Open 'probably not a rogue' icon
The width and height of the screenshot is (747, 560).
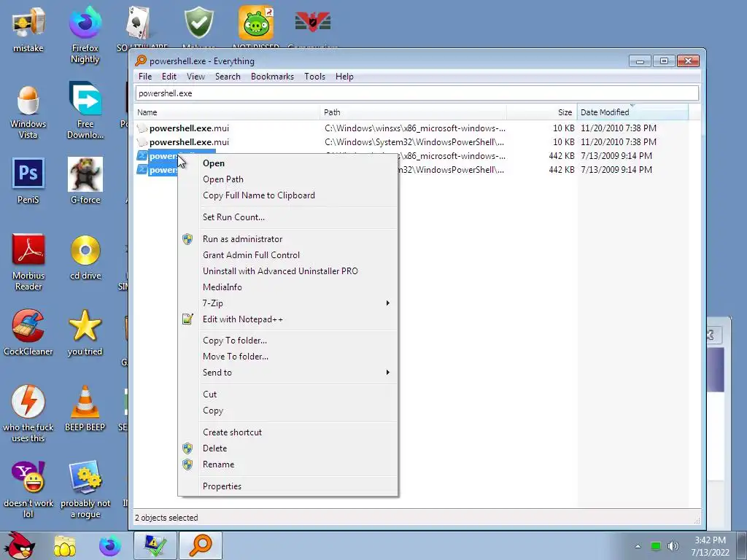(x=85, y=489)
